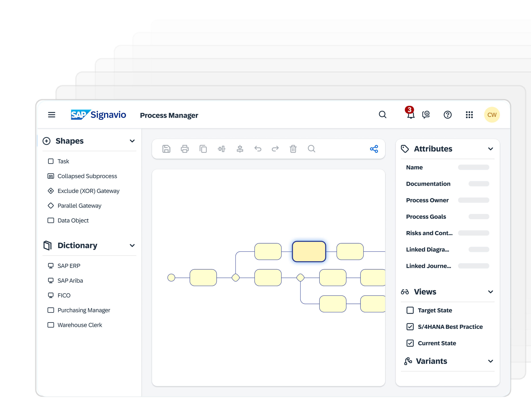The image size is (531, 420).
Task: Expand the Variants section chevron
Action: pyautogui.click(x=490, y=361)
